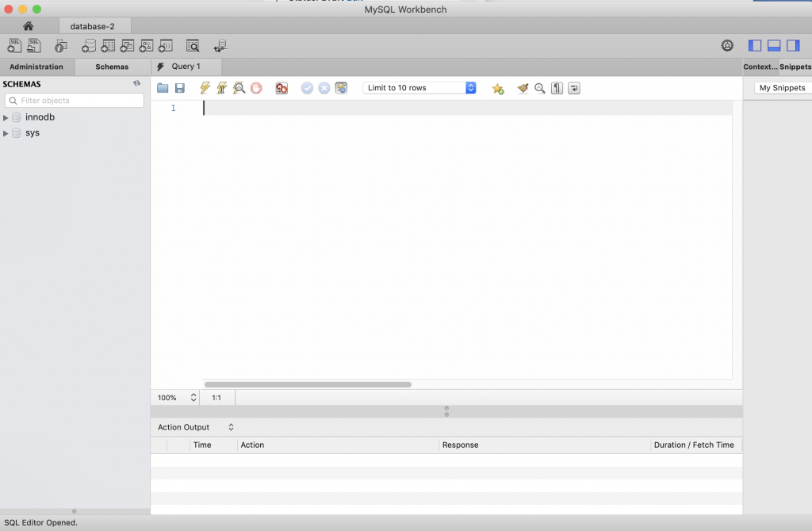
Task: Select the sys schema
Action: click(32, 133)
